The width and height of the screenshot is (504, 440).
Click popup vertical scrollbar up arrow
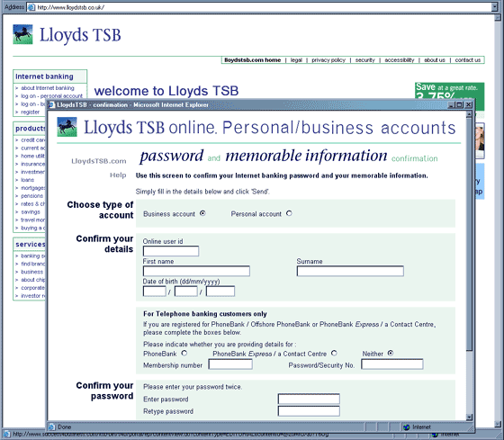(x=469, y=114)
